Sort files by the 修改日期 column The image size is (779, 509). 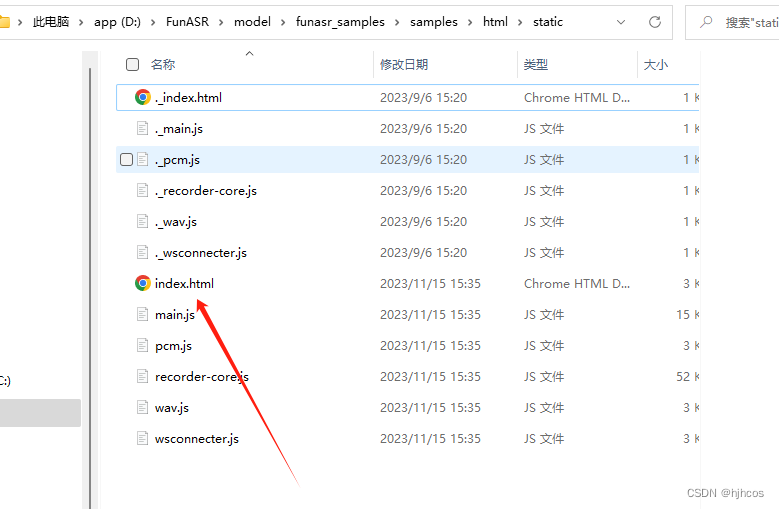[404, 65]
